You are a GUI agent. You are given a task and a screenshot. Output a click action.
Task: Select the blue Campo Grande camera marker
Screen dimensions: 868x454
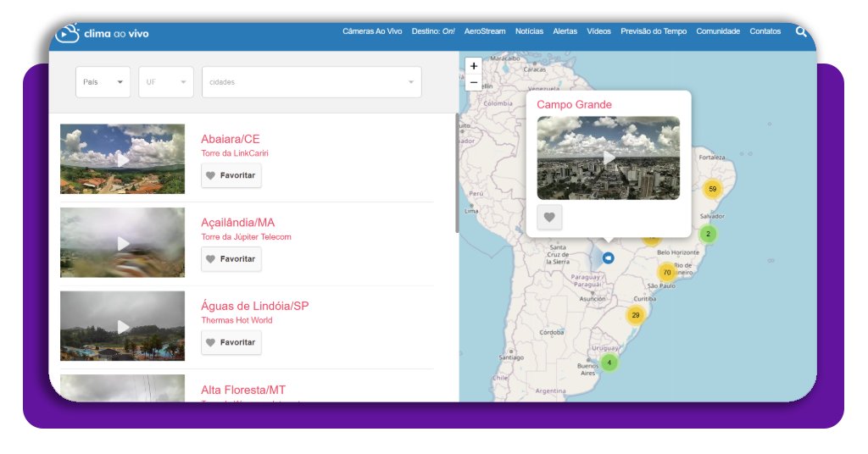click(608, 257)
